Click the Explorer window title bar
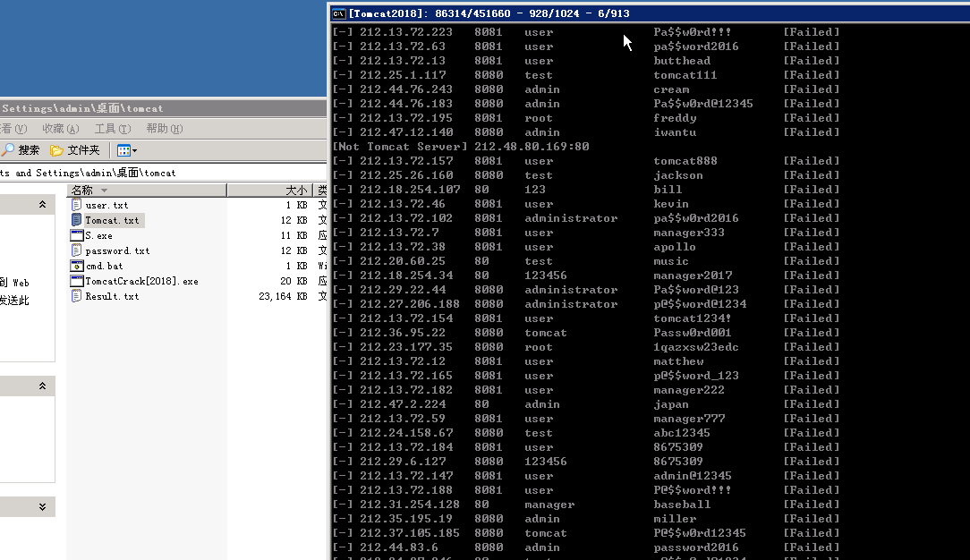The image size is (970, 560). [x=164, y=108]
